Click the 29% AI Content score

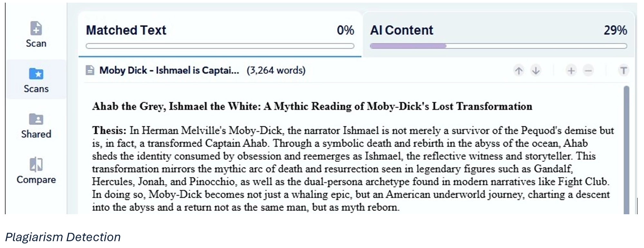pyautogui.click(x=615, y=30)
